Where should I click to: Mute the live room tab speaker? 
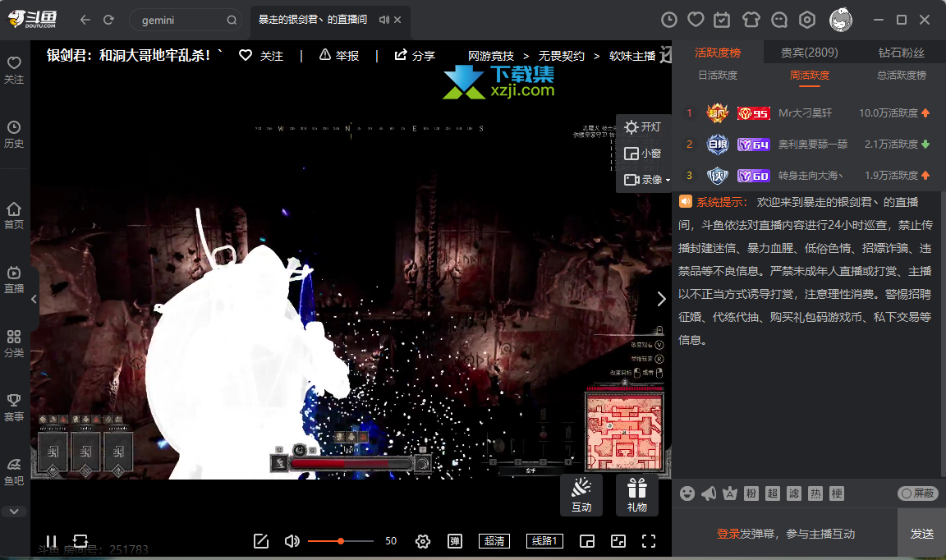pyautogui.click(x=383, y=20)
